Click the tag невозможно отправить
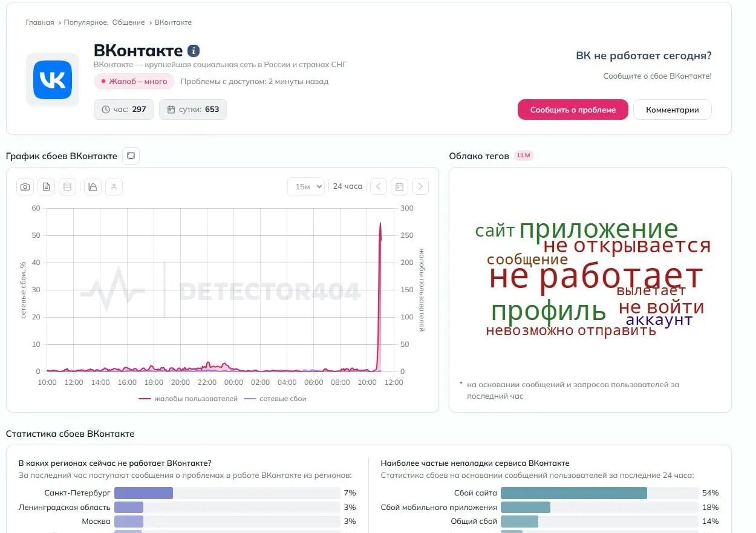The width and height of the screenshot is (756, 533). 571,330
